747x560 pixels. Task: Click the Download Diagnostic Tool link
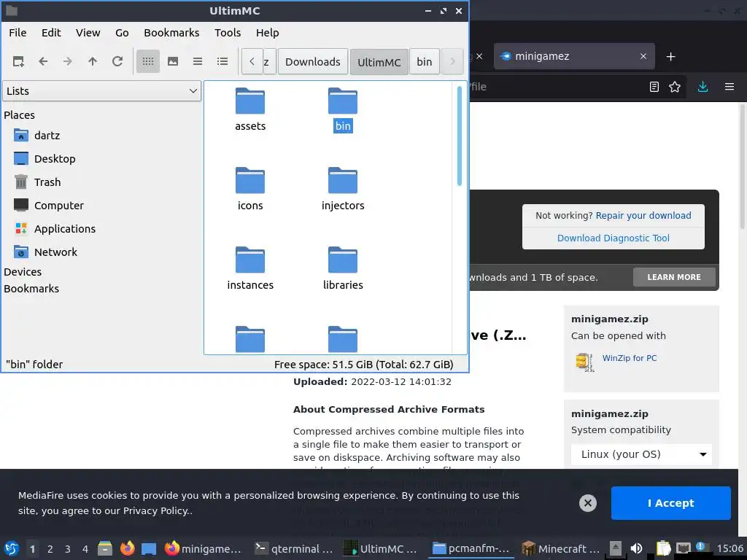613,238
